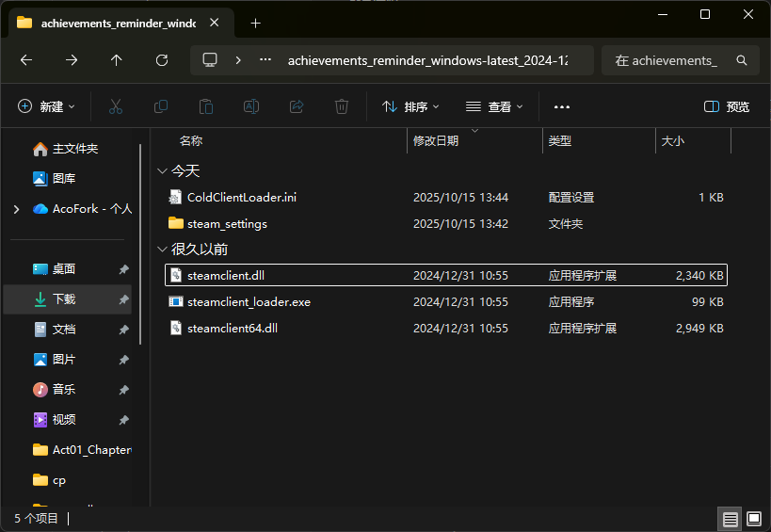Click the Paste clipboard icon
771x532 pixels.
206,106
